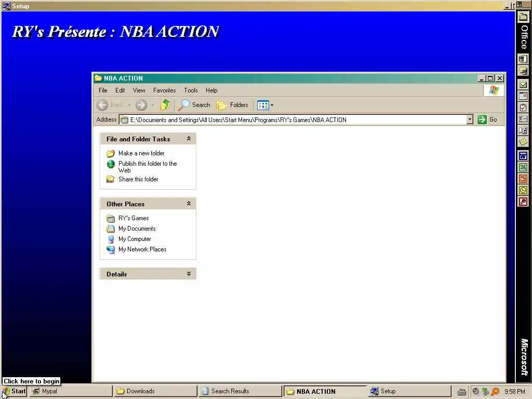Open the Forward history dropdown arrow
The image size is (532, 399).
tap(153, 105)
